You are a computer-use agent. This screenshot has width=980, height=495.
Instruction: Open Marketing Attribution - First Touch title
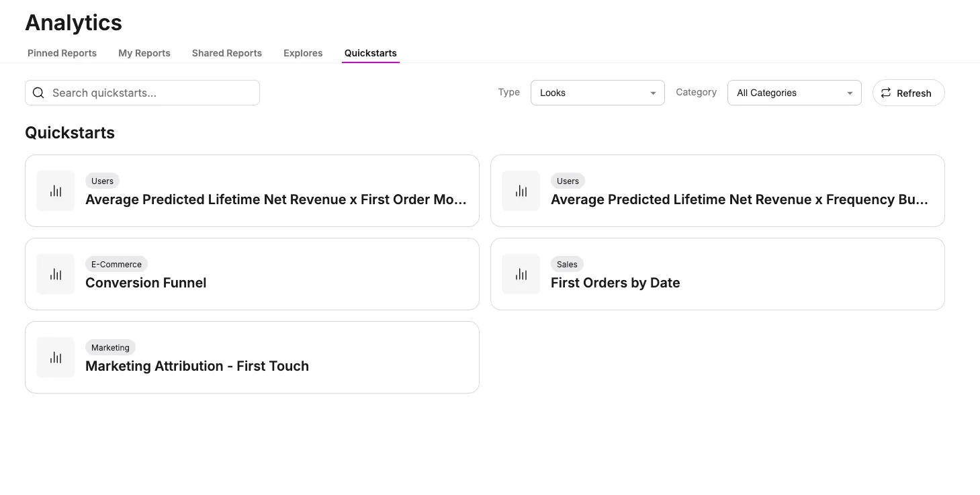197,366
